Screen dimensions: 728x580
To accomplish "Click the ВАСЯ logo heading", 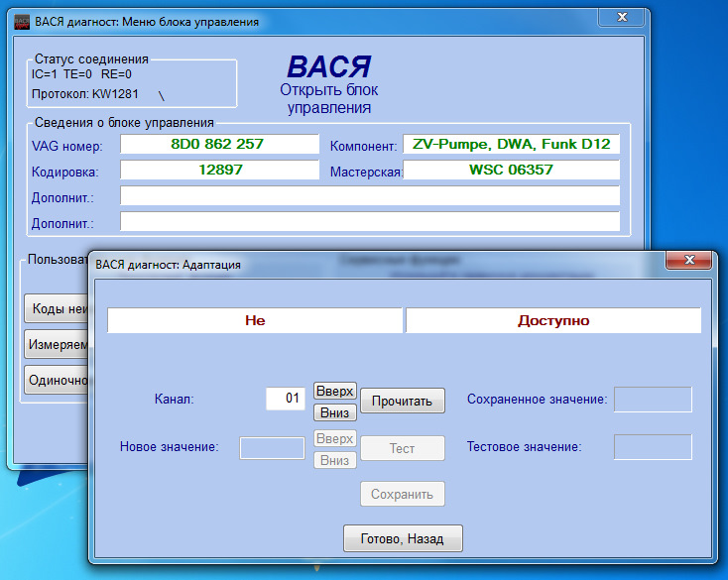I will pyautogui.click(x=328, y=66).
